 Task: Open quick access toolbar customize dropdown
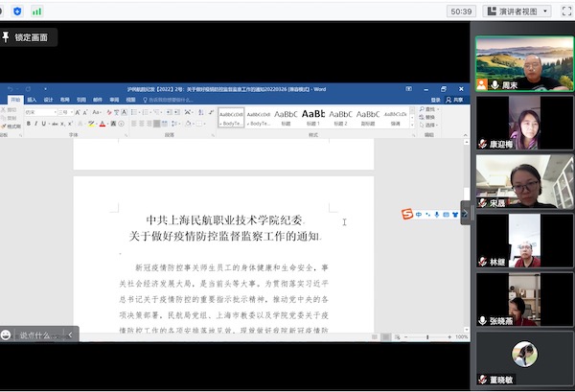point(45,89)
